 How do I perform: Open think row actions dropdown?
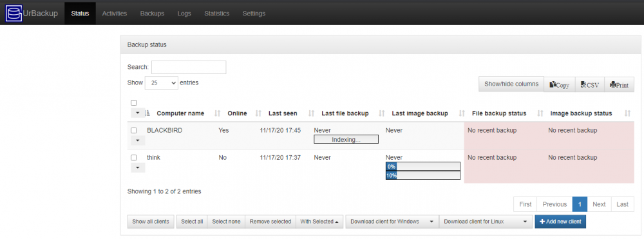138,167
